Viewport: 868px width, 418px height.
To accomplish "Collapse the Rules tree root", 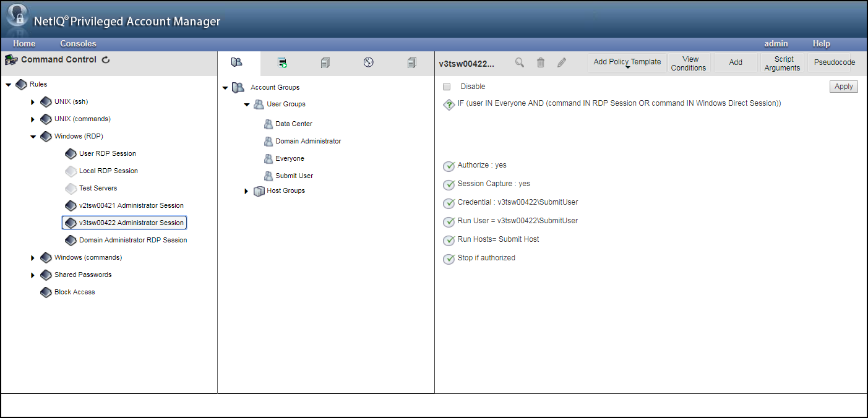I will click(9, 85).
